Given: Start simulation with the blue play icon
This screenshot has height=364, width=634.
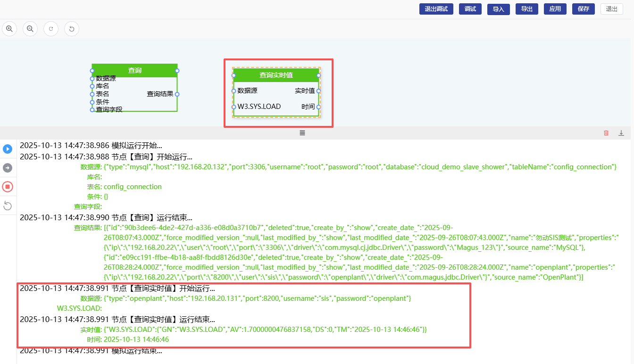Looking at the screenshot, I should click(x=8, y=149).
